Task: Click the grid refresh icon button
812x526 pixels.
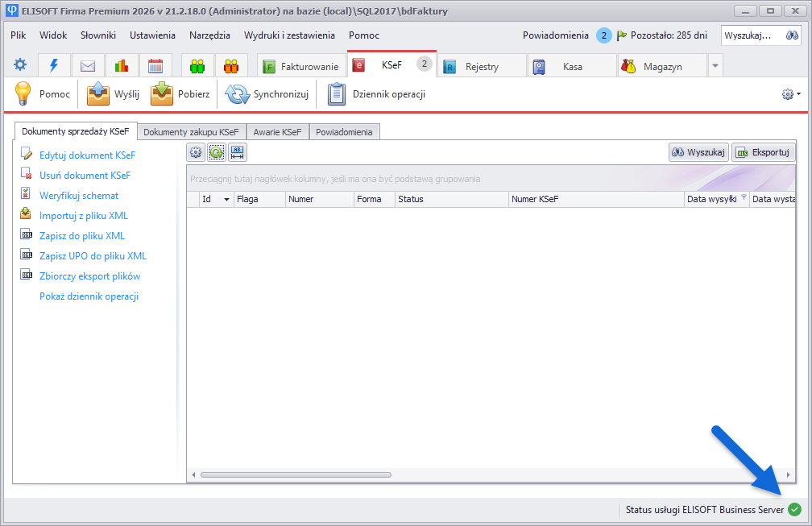Action: (217, 151)
